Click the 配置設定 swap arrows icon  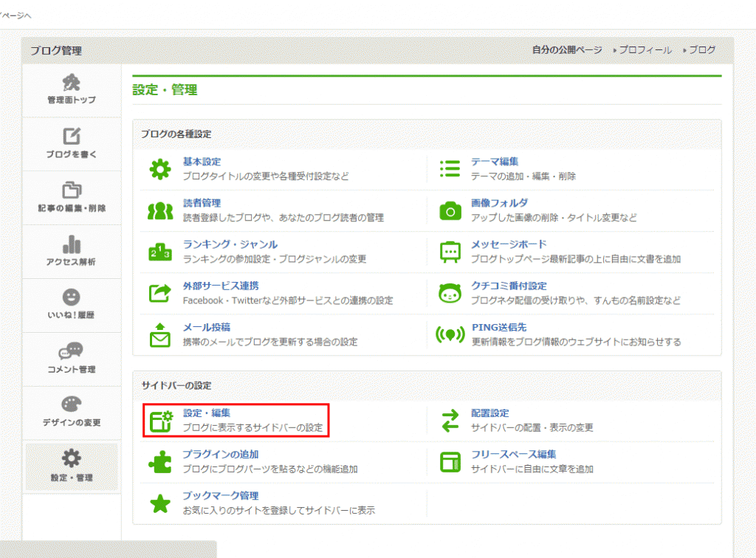[450, 421]
